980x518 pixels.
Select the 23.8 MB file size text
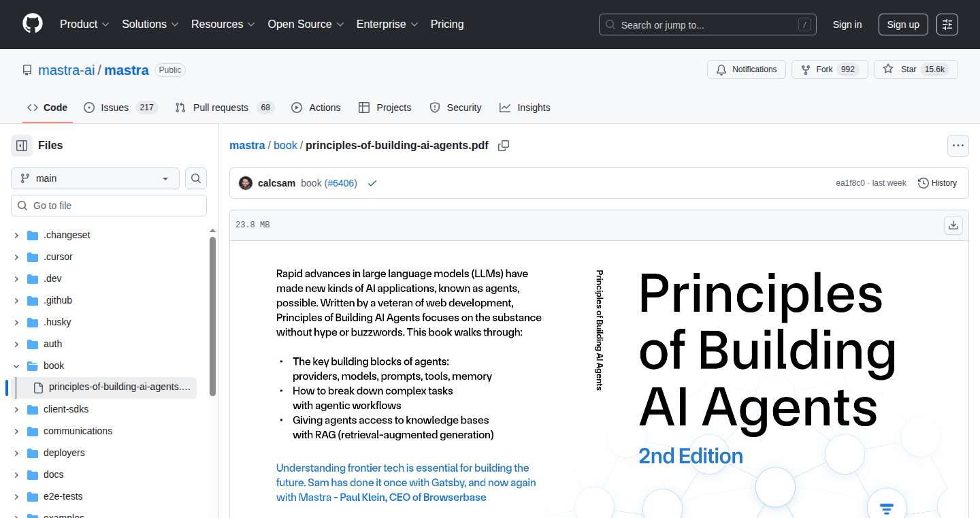(252, 225)
